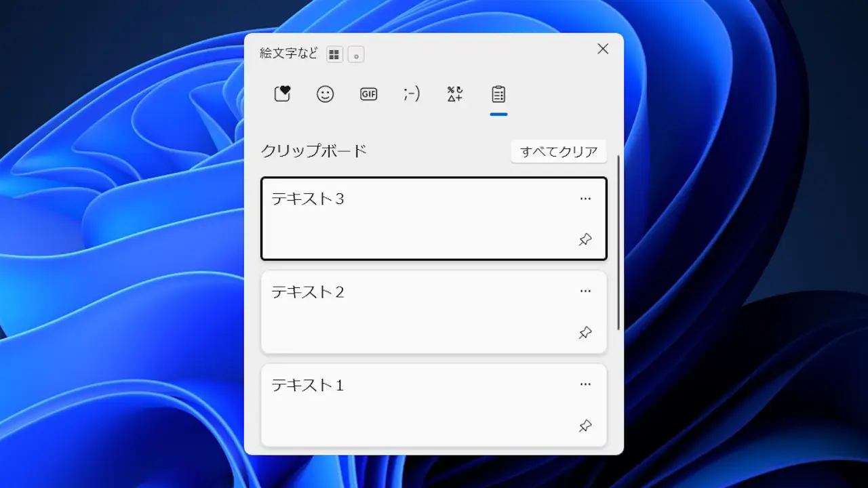Open the GIF tab
Image resolution: width=868 pixels, height=488 pixels.
[x=368, y=94]
